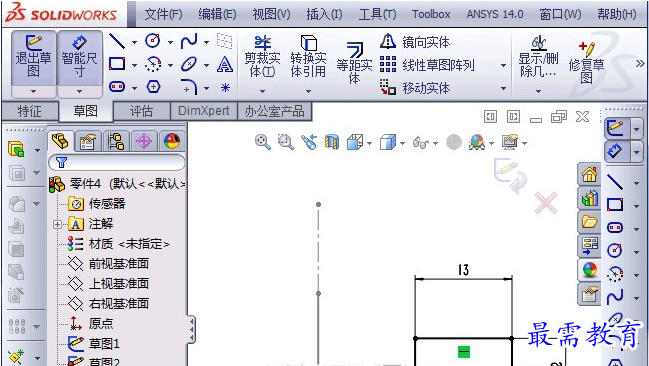Open the PropertyManager tab
649x366 pixels.
(x=89, y=141)
